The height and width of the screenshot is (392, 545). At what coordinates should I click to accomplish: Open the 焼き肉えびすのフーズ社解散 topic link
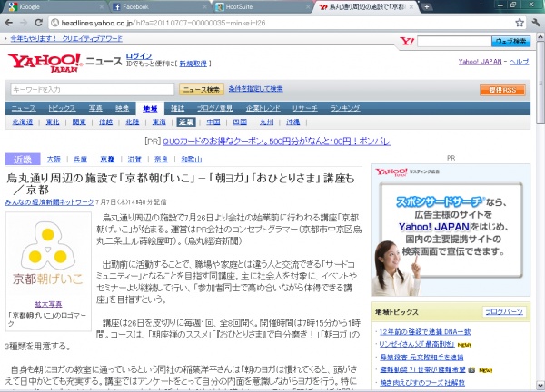tap(422, 383)
